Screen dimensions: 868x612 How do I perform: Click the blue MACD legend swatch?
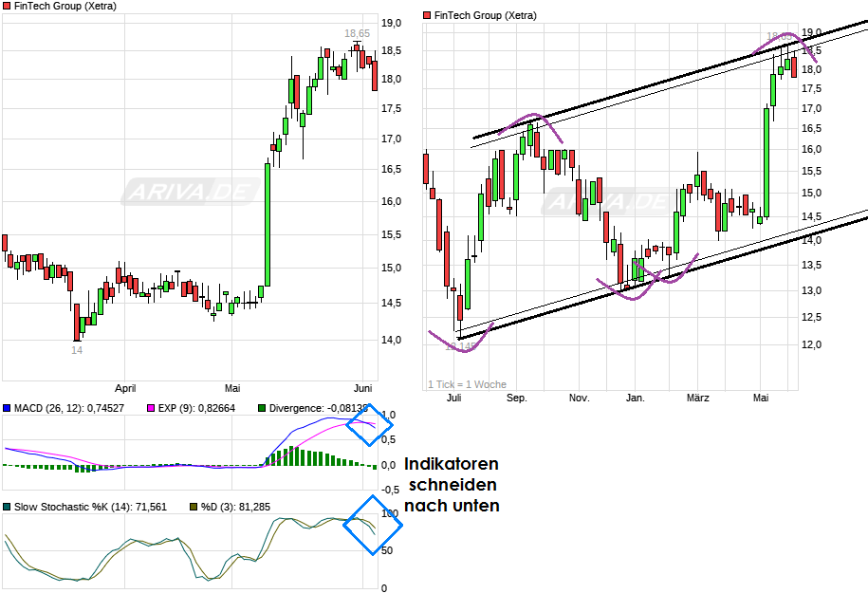point(7,408)
